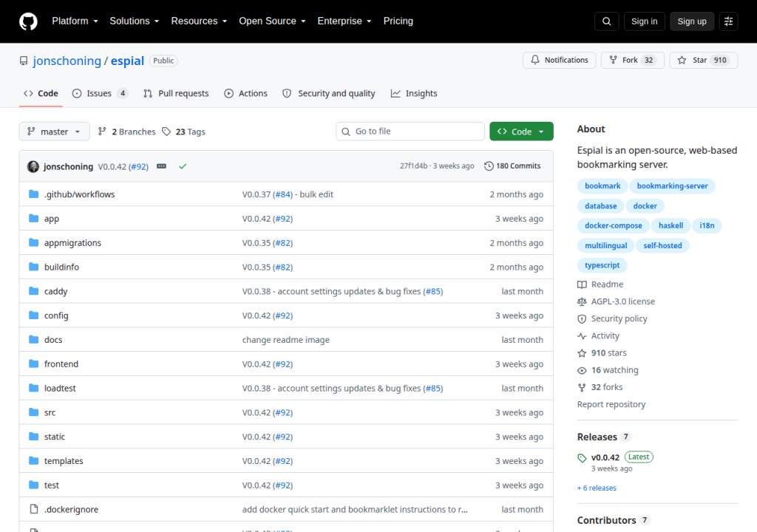Image resolution: width=757 pixels, height=532 pixels.
Task: Focus the Go to file search field
Action: (410, 132)
